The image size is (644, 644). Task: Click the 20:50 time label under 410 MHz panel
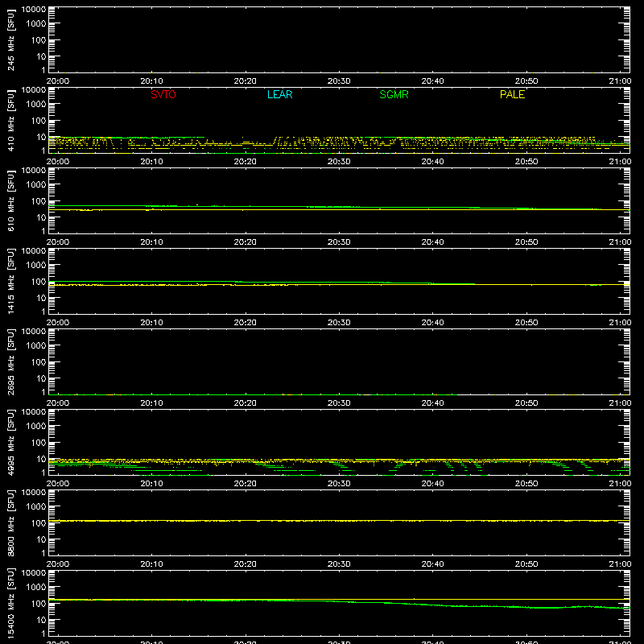526,162
